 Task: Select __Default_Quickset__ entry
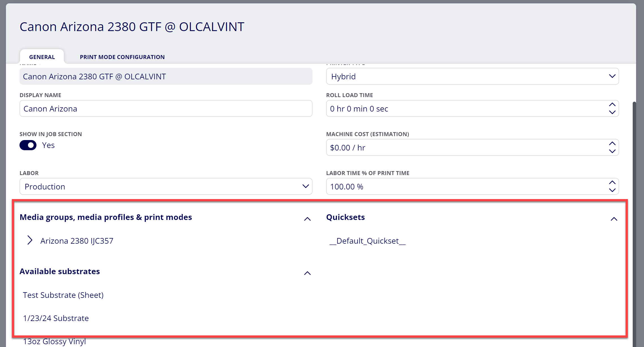[367, 241]
